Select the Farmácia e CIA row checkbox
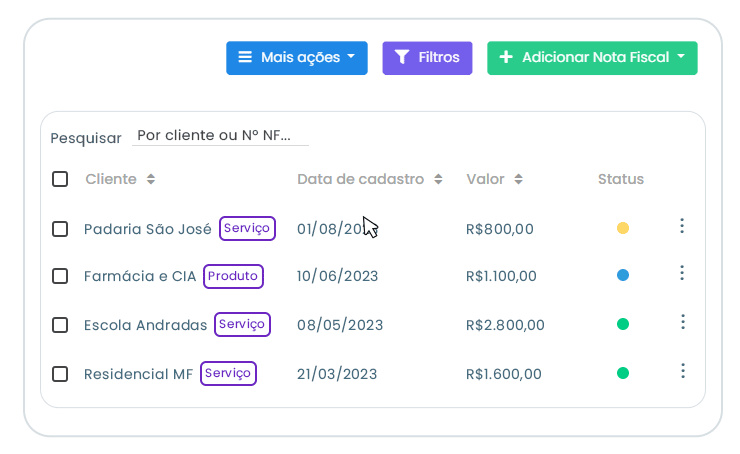 coord(60,276)
